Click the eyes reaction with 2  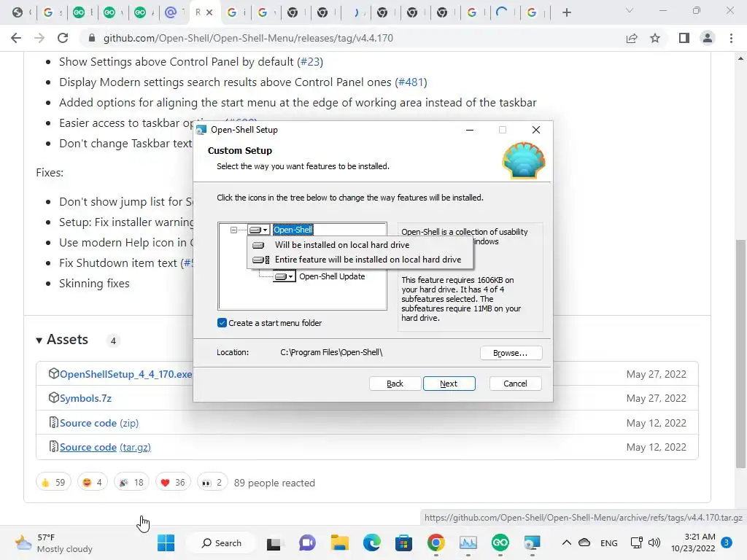(x=212, y=483)
